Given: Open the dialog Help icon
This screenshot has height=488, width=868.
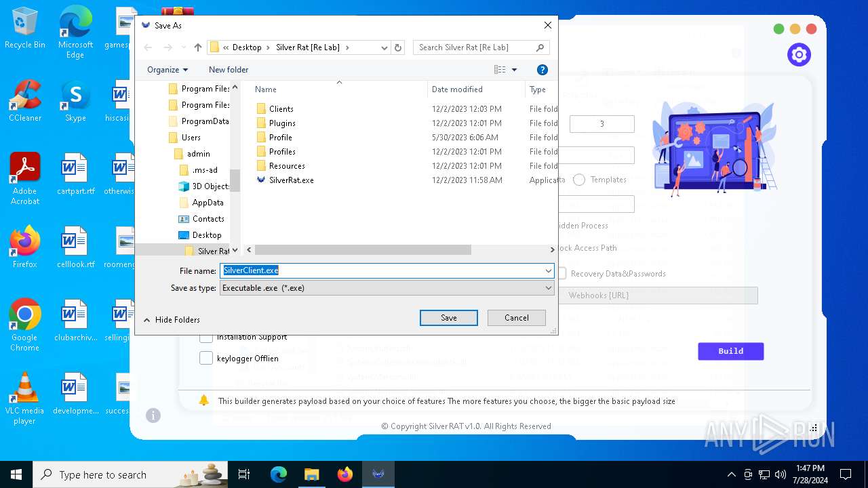Looking at the screenshot, I should [542, 70].
